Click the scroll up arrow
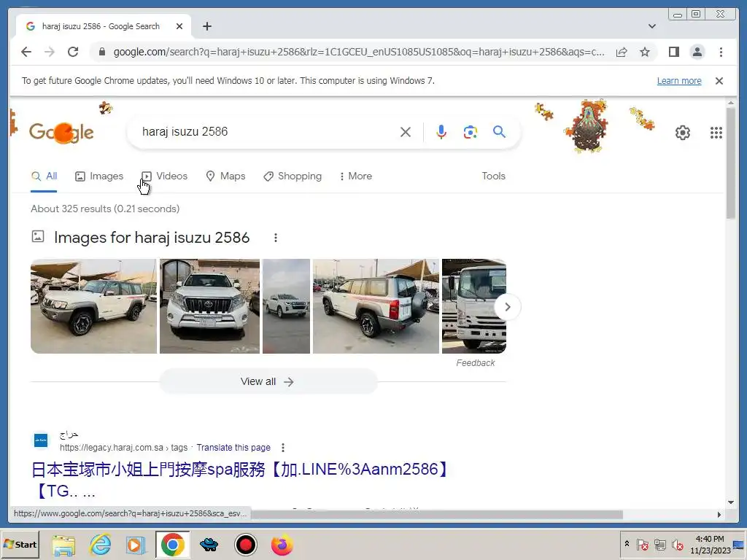The height and width of the screenshot is (560, 747). coord(731,102)
